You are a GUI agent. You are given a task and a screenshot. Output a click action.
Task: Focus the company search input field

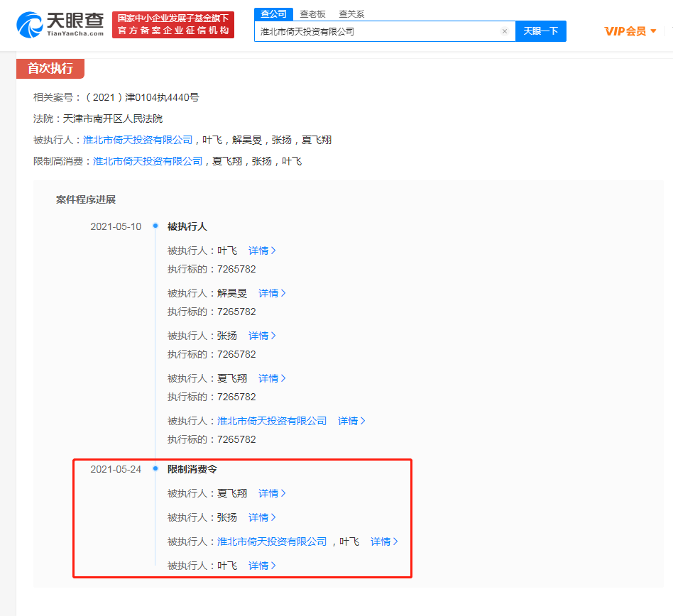(376, 31)
